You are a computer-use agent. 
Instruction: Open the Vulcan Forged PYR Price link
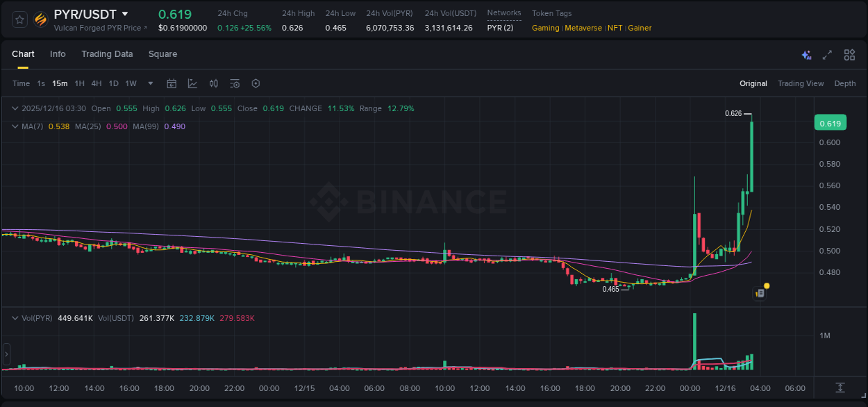101,28
